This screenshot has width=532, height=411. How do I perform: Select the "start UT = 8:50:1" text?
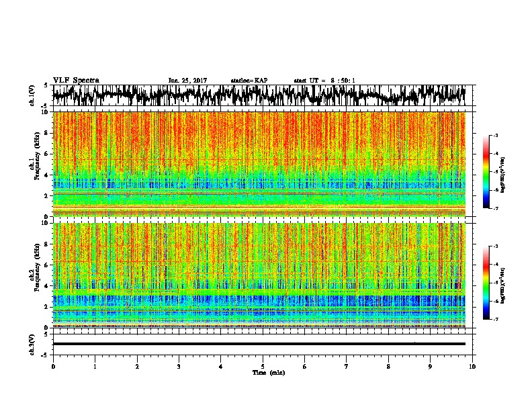(x=324, y=81)
